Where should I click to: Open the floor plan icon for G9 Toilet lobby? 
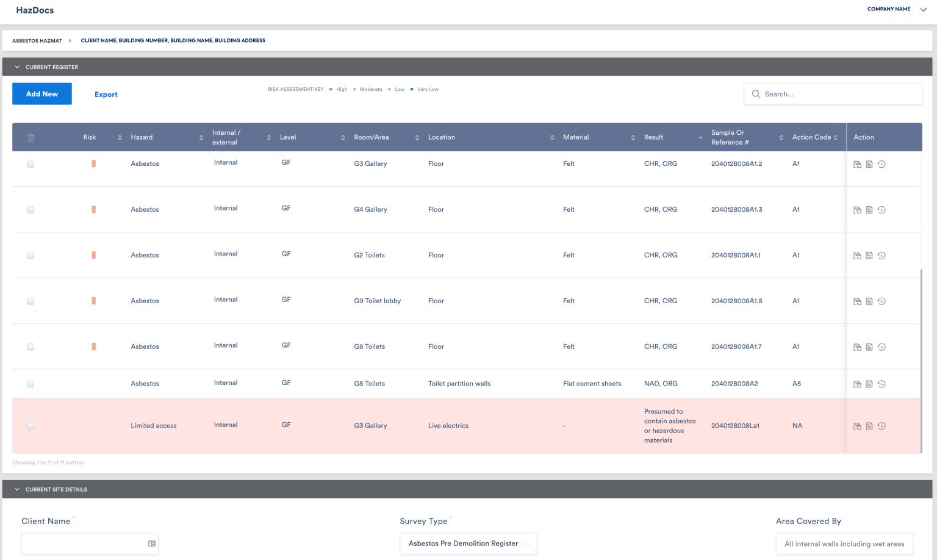click(x=857, y=301)
